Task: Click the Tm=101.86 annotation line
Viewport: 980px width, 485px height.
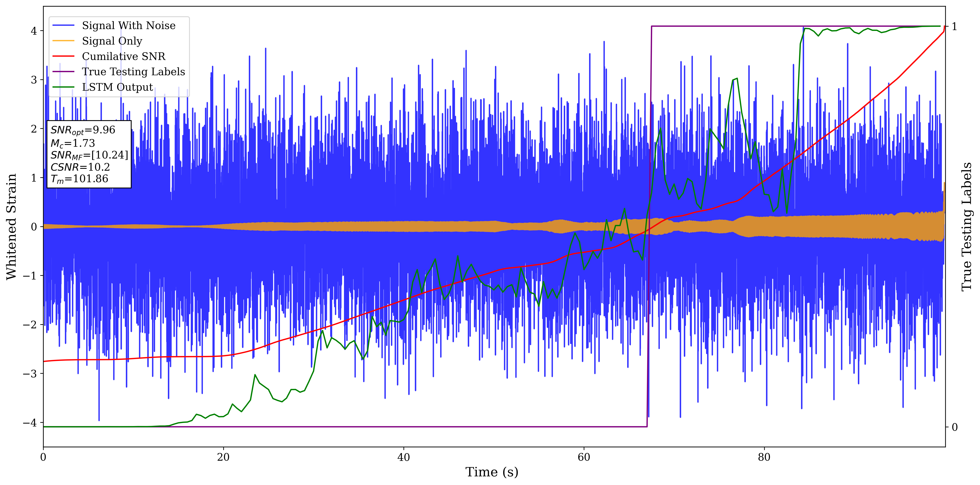Action: click(79, 179)
